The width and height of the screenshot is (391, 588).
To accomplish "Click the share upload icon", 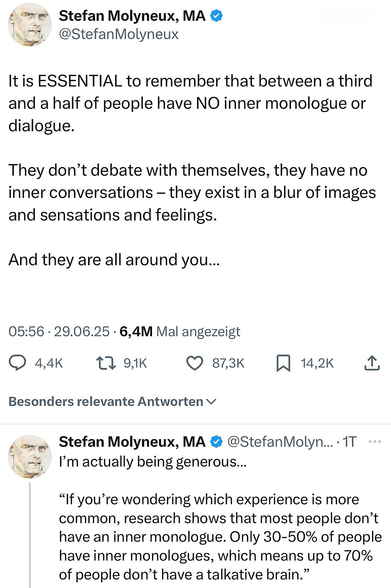I will point(372,363).
